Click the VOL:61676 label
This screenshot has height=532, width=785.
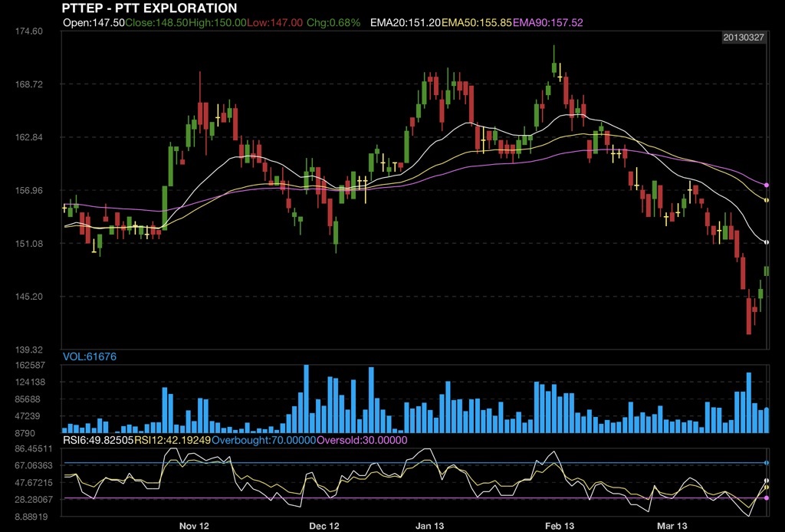coord(90,356)
